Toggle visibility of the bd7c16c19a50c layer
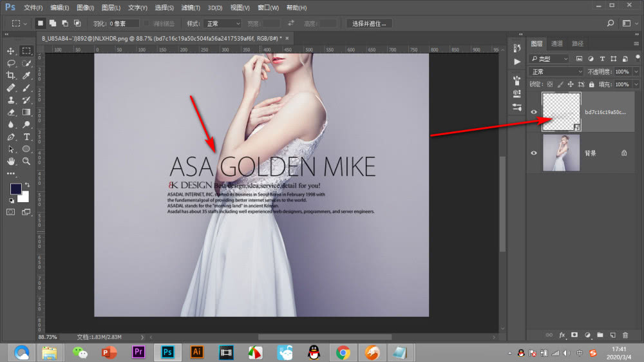Screen dimensions: 644x362 (533, 112)
